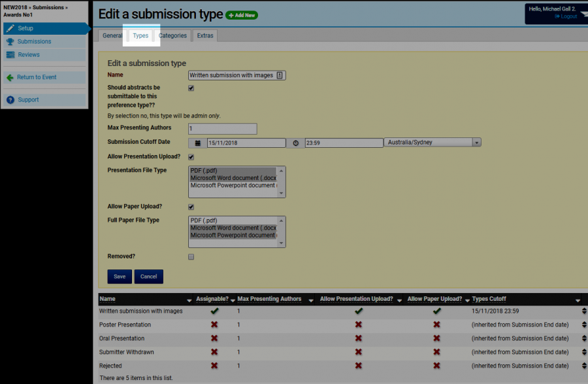
Task: Click the submission cutoff date field
Action: pyautogui.click(x=246, y=143)
